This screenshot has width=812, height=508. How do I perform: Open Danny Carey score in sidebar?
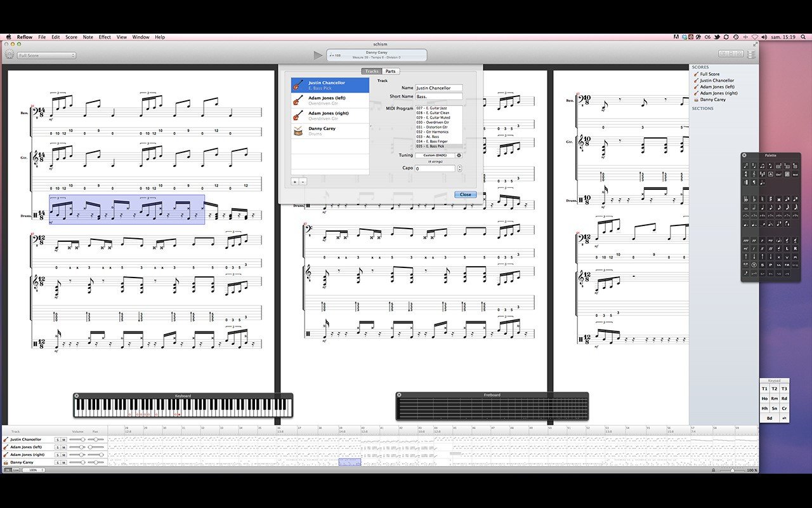pos(712,100)
